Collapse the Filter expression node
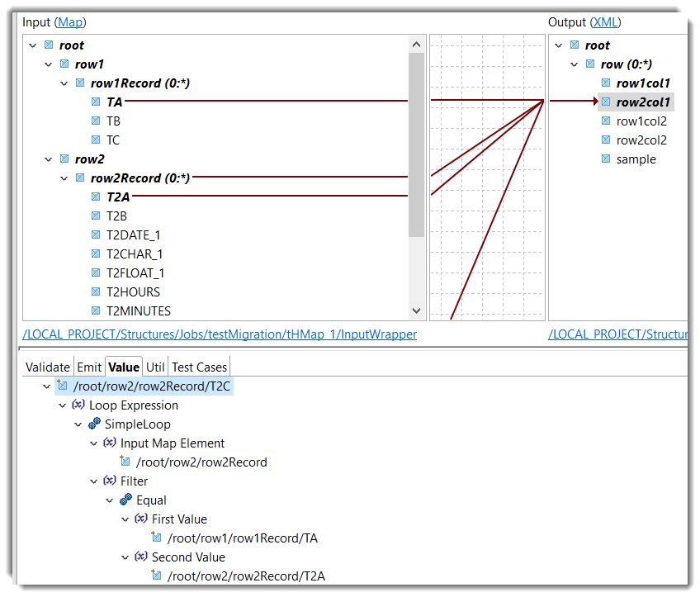This screenshot has height=597, width=700. (94, 481)
